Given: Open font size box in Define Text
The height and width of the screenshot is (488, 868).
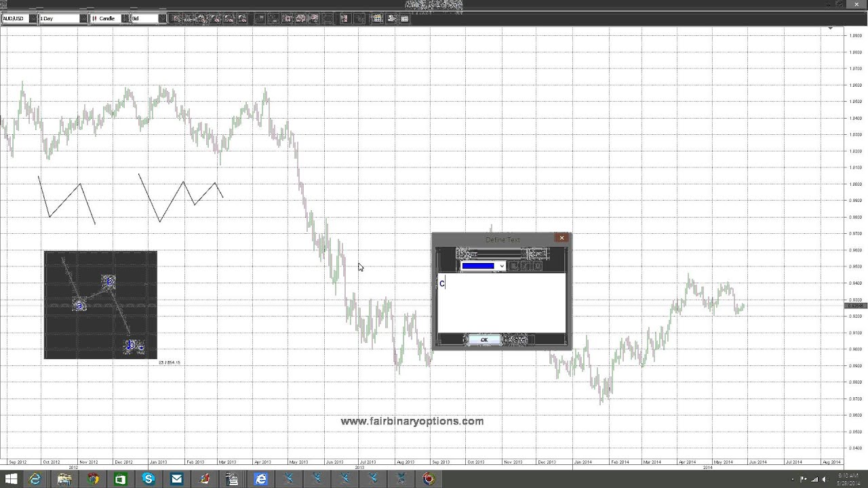Looking at the screenshot, I should click(538, 253).
